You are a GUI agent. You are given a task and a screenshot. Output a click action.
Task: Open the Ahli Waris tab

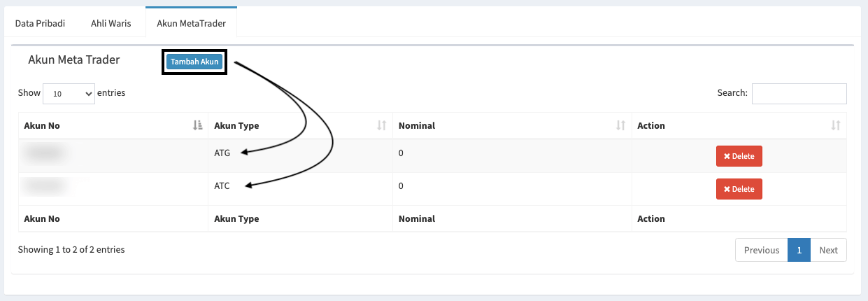pos(111,23)
